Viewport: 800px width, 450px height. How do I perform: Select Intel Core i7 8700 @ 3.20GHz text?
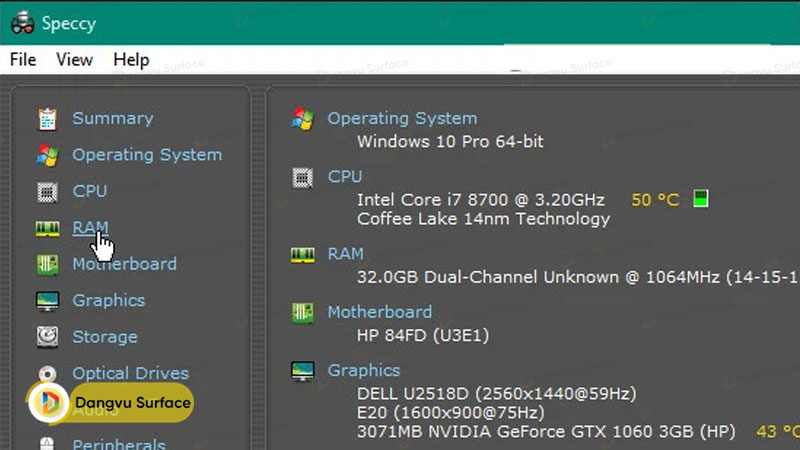click(x=481, y=199)
